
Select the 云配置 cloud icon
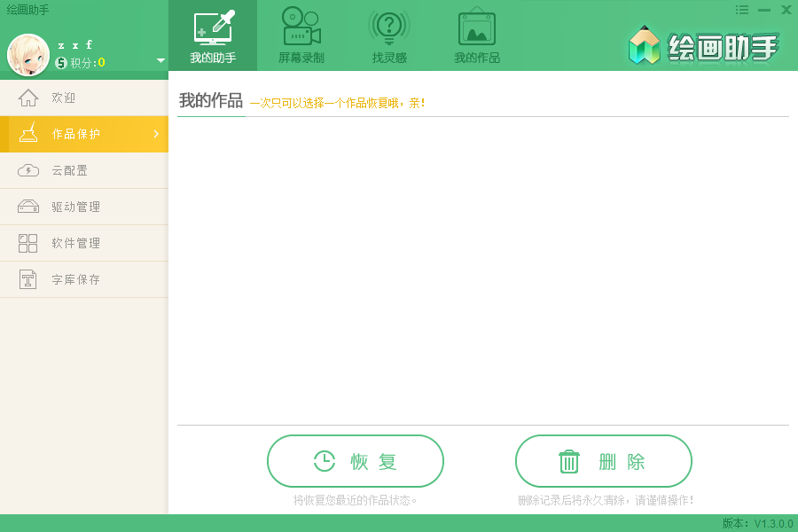28,170
